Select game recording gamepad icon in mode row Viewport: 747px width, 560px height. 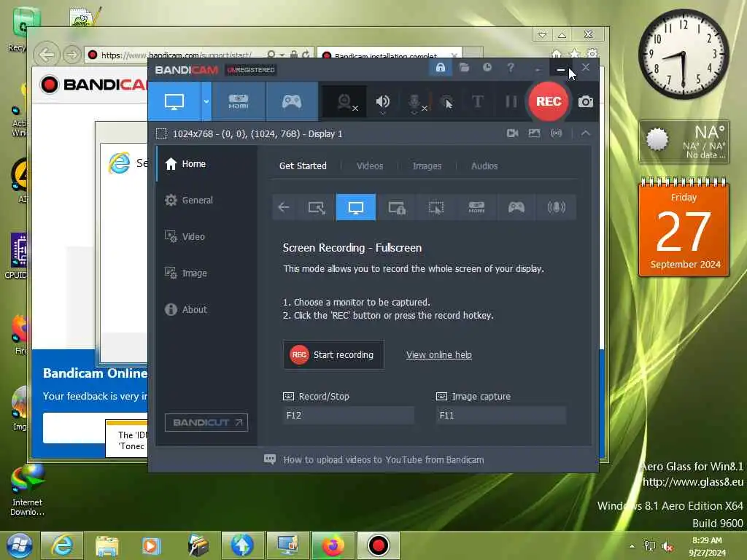point(516,207)
